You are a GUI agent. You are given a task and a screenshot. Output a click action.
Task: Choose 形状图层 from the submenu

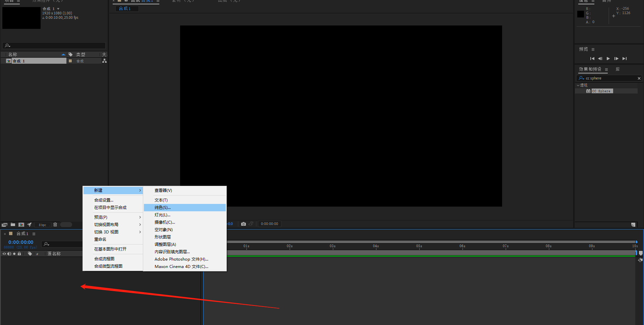pos(185,237)
